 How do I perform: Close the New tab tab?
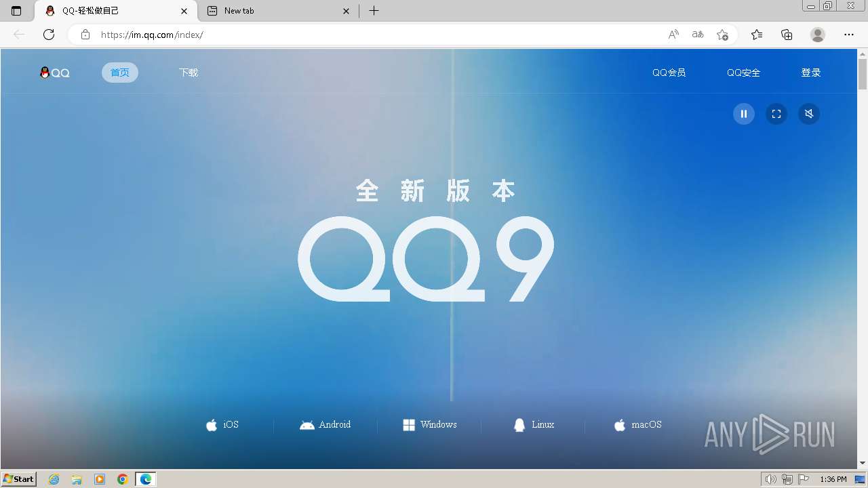click(x=347, y=11)
